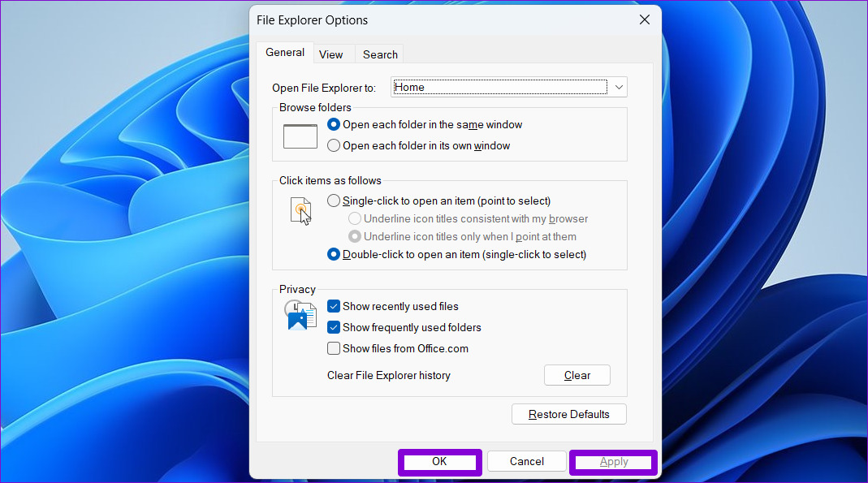This screenshot has height=483, width=868.
Task: Click the Privacy section's documents icon
Action: tap(300, 315)
